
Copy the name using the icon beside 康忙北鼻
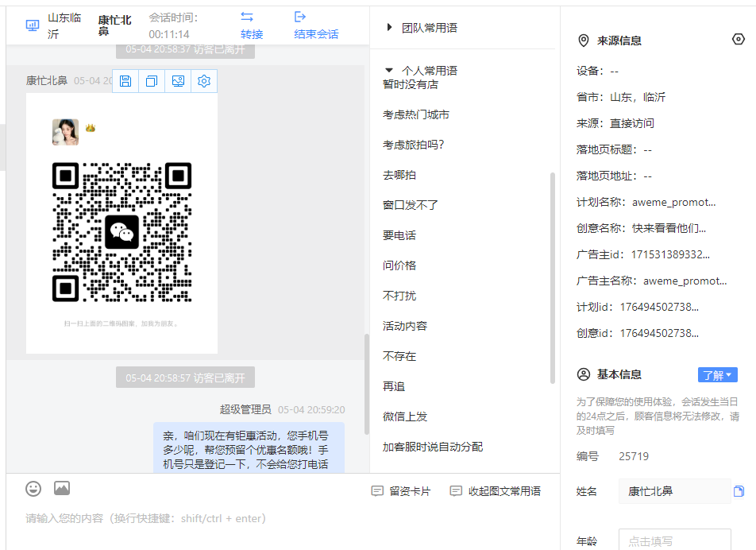(x=739, y=491)
